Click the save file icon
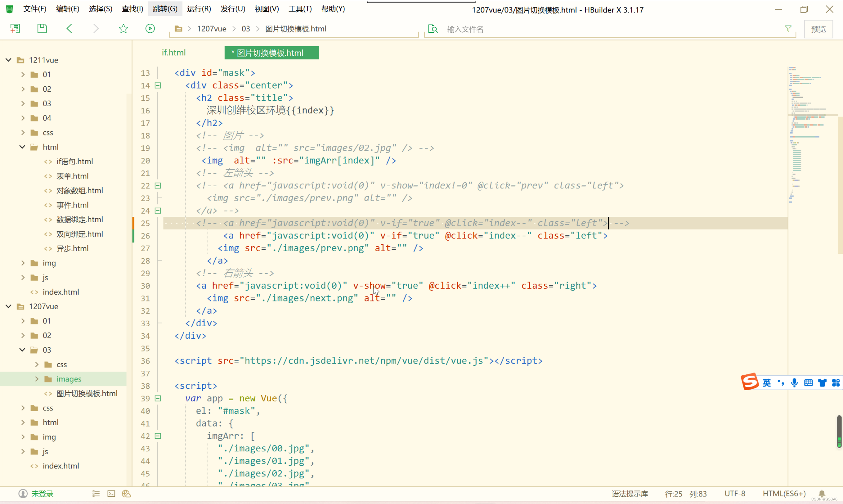 tap(42, 28)
